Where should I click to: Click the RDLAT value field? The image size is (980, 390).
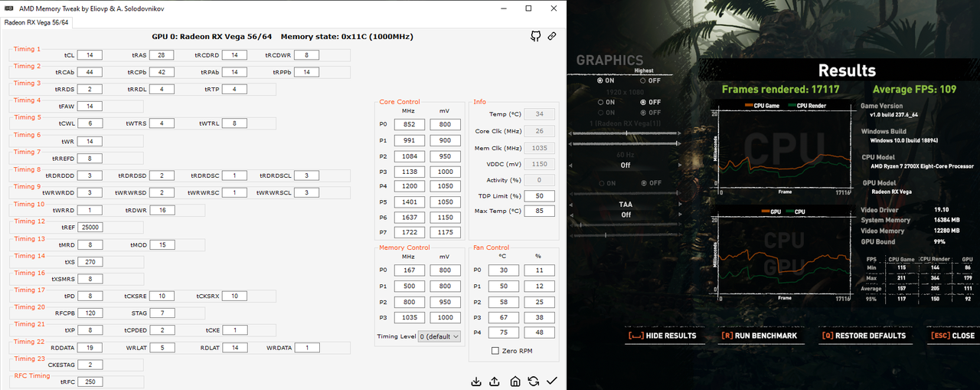[x=234, y=348]
